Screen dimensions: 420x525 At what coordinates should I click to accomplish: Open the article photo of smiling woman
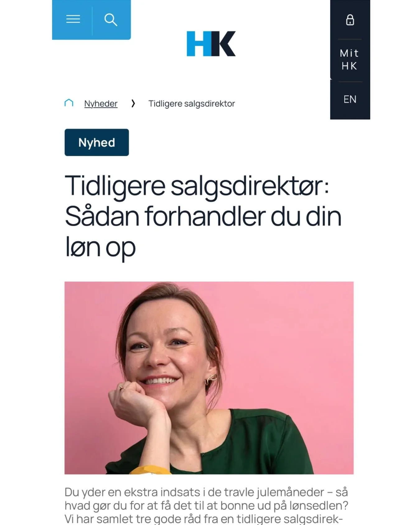[209, 378]
